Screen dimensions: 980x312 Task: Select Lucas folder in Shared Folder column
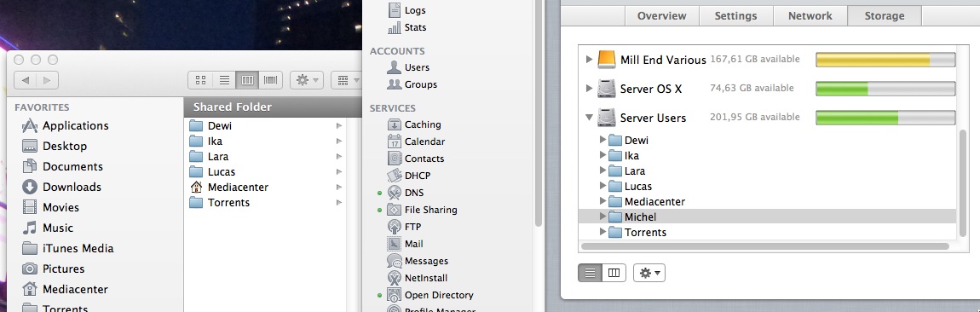click(265, 172)
